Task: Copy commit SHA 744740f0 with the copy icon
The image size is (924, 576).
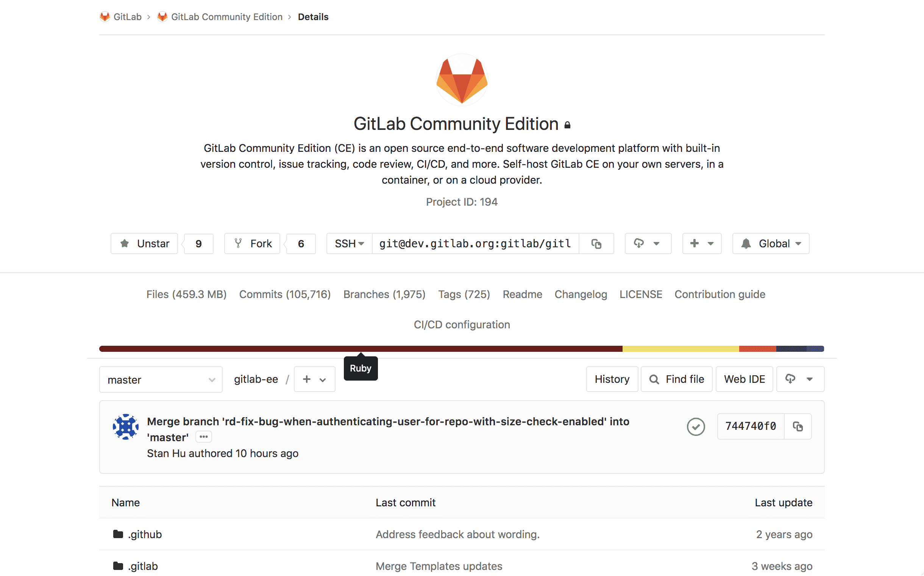Action: [x=798, y=426]
